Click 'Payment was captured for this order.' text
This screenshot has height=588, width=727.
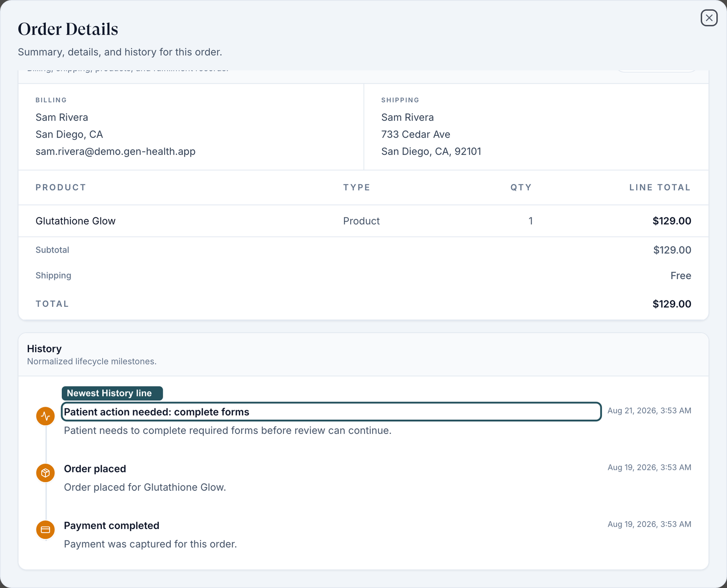[x=150, y=544]
